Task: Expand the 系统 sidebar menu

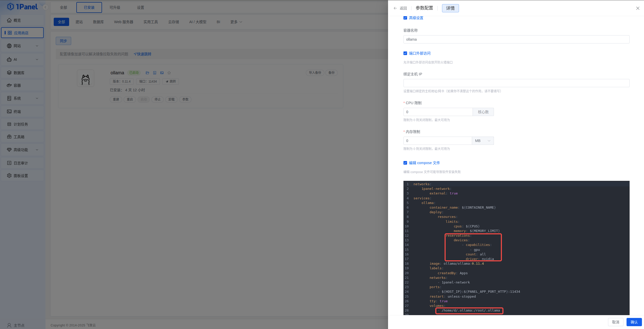Action: (22, 98)
